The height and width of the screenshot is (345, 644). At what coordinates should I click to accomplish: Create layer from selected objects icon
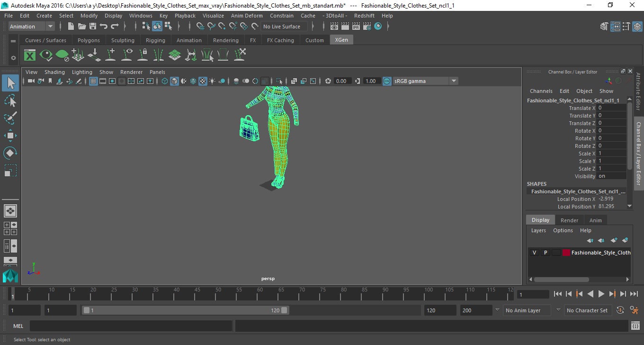(x=625, y=240)
